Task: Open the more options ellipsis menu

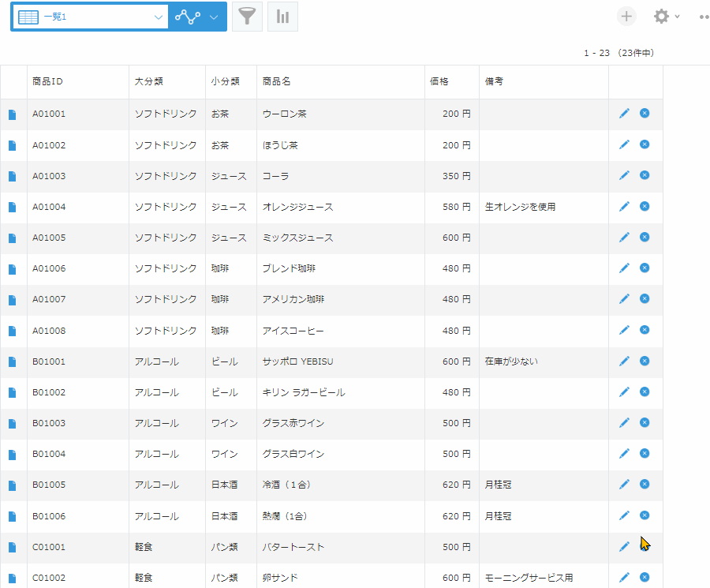Action: 704,17
